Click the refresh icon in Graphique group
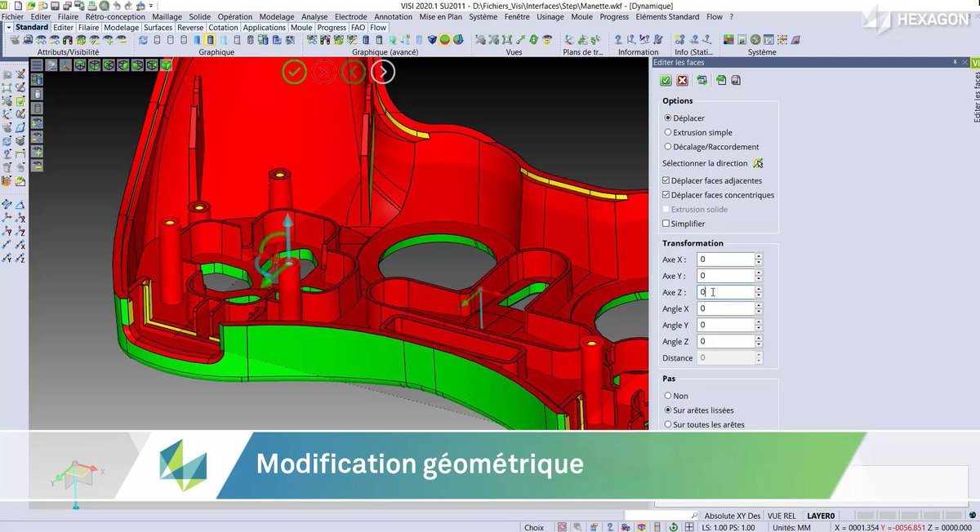980x532 pixels. 143,40
